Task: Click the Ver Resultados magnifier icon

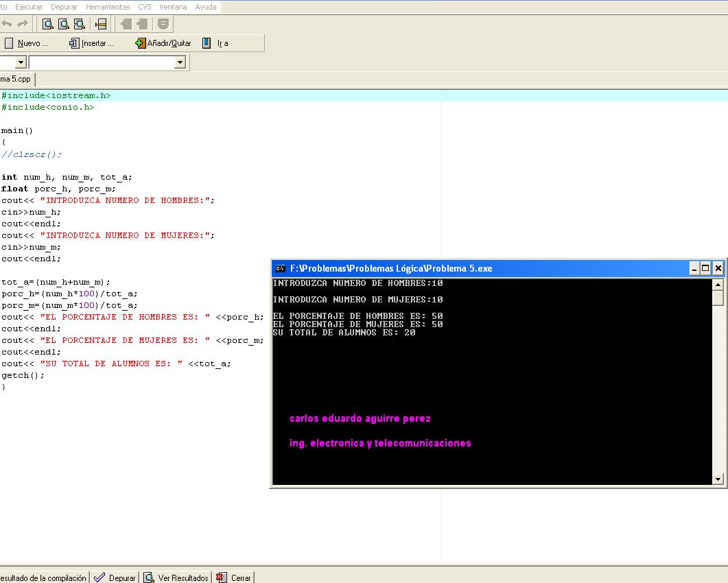Action: [x=149, y=578]
